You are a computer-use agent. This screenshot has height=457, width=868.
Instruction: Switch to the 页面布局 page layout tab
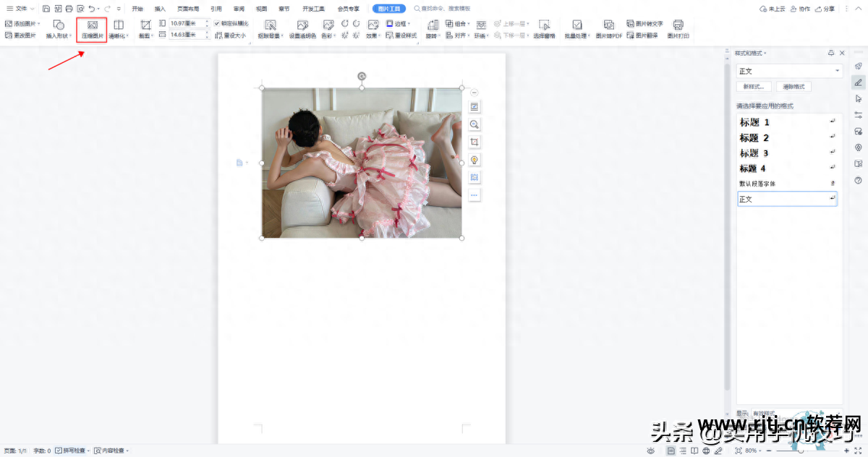(188, 9)
